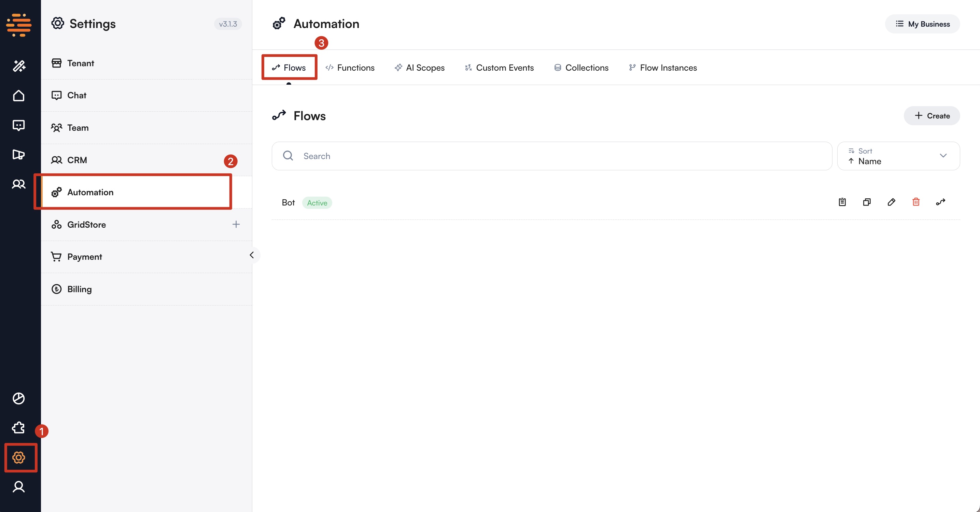
Task: Open the magic wand sidebar icon
Action: (19, 66)
